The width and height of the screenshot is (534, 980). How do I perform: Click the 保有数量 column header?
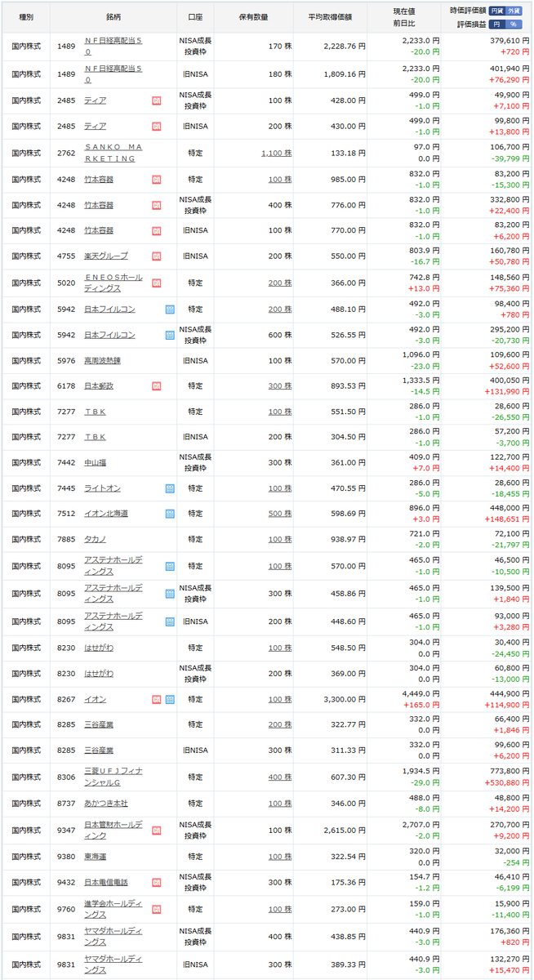tap(256, 17)
